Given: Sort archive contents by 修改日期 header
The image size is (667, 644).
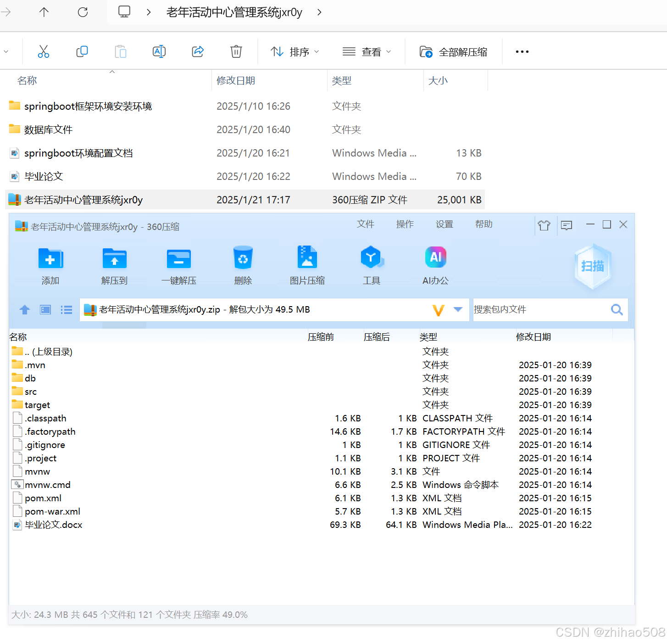Looking at the screenshot, I should pos(534,337).
